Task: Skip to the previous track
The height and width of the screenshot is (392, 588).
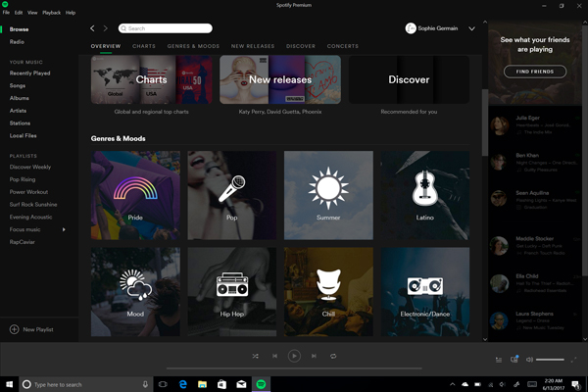Action: pyautogui.click(x=274, y=356)
